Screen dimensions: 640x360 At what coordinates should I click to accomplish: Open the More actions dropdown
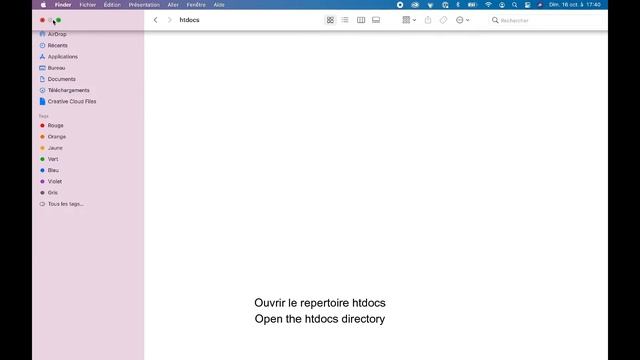pos(462,20)
